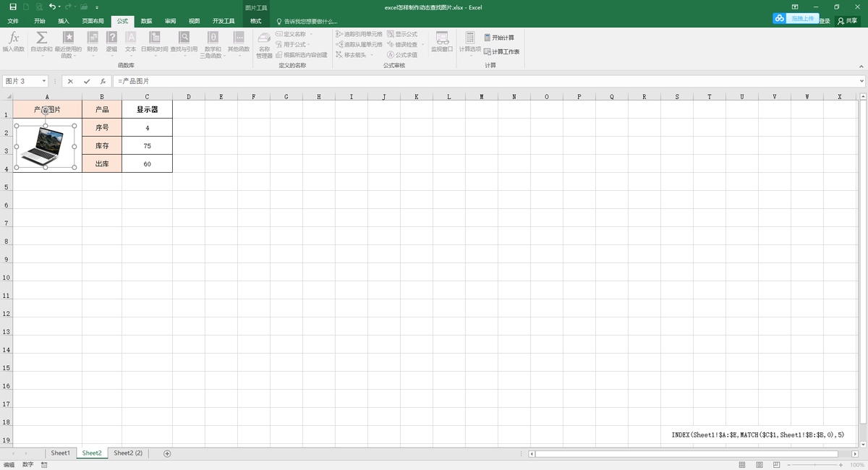Viewport: 868px width, 470px height.
Task: Click Create from Selection (根据所选内容创建)
Action: pyautogui.click(x=302, y=55)
